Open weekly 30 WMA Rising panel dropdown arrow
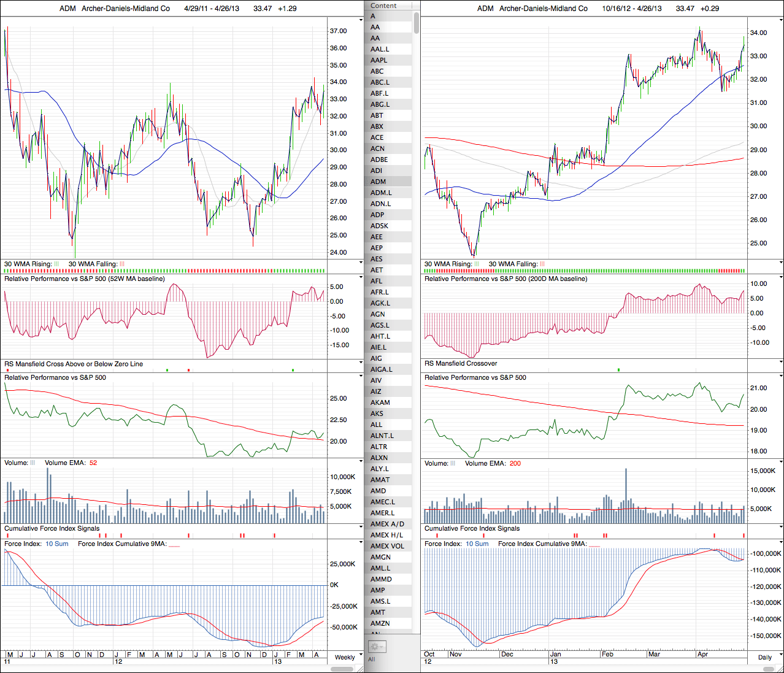The height and width of the screenshot is (673, 784). click(x=361, y=263)
